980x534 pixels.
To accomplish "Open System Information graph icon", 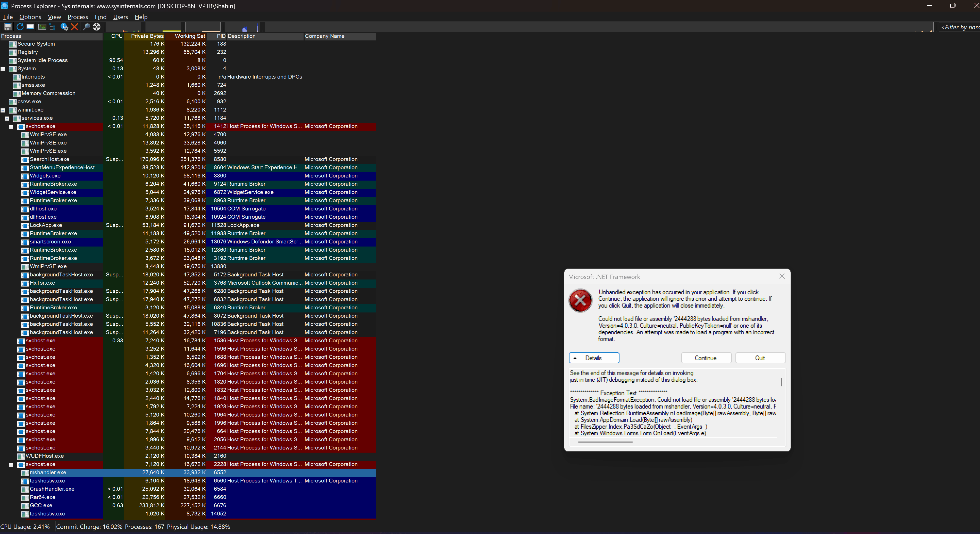I will [42, 27].
